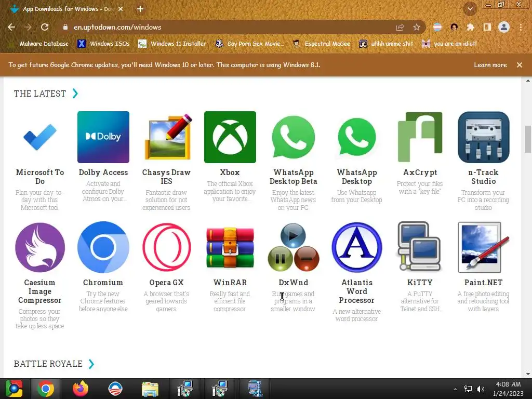
Task: Reload the current page
Action: click(45, 27)
